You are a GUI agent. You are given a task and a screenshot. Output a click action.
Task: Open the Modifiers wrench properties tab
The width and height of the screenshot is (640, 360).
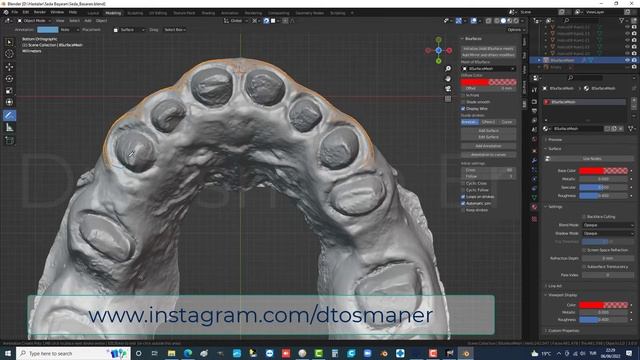534,160
